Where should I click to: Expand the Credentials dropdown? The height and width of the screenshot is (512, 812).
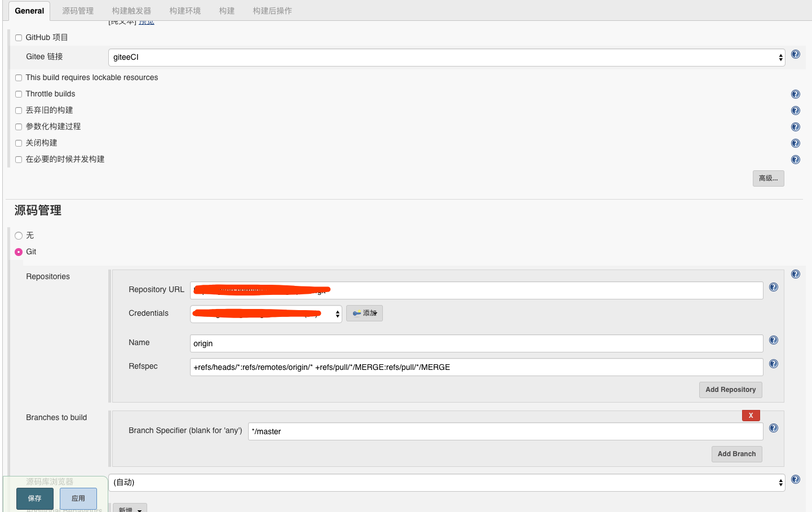click(x=266, y=314)
